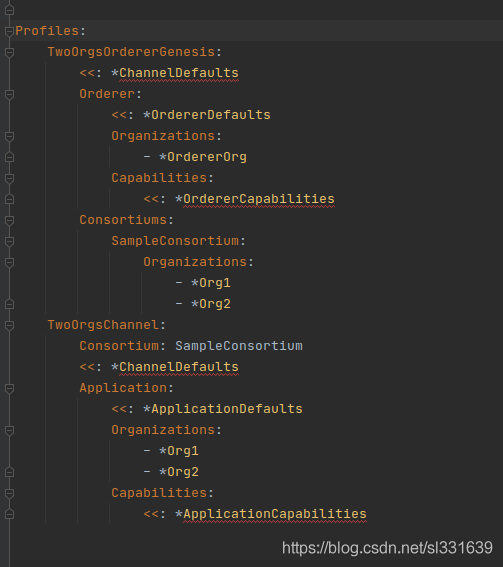Click 'Organizations:' key under SampleConsortium

click(199, 261)
